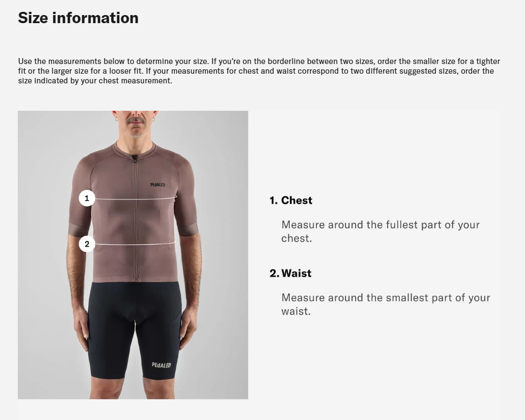
Task: Click the waist marker number 2
Action: (87, 244)
